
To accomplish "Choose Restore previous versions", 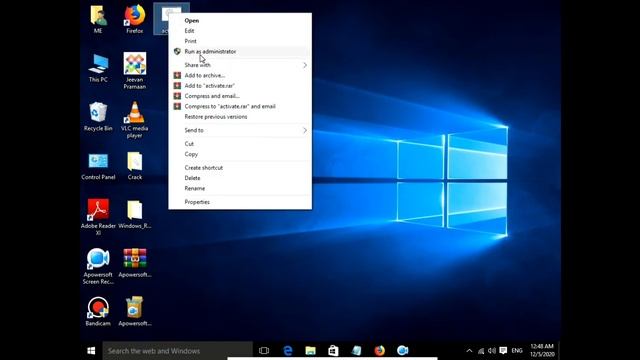I will 240,117.
